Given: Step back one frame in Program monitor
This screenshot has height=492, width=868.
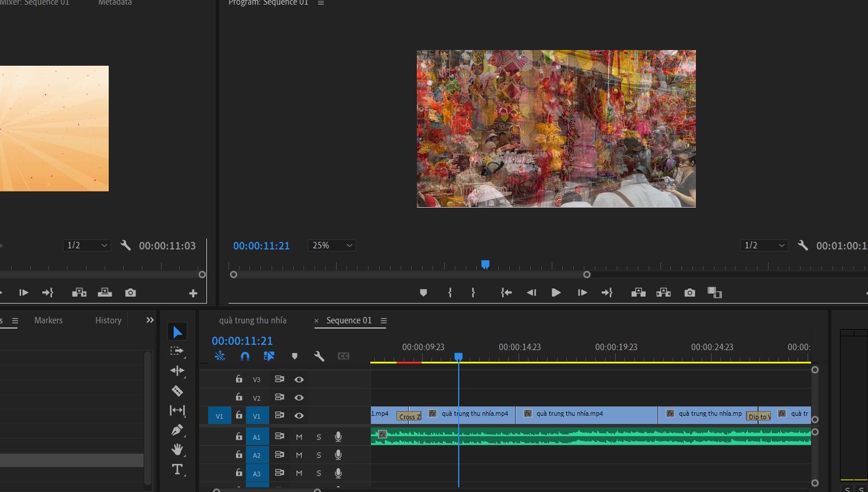Looking at the screenshot, I should 531,293.
